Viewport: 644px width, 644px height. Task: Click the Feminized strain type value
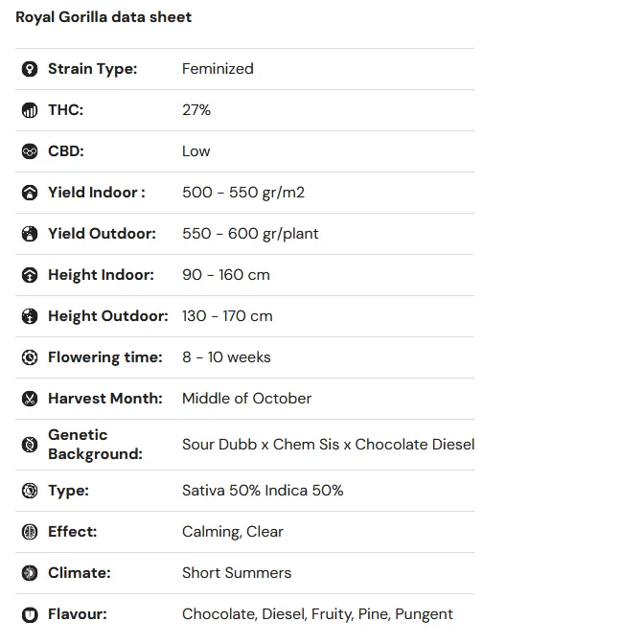click(218, 69)
